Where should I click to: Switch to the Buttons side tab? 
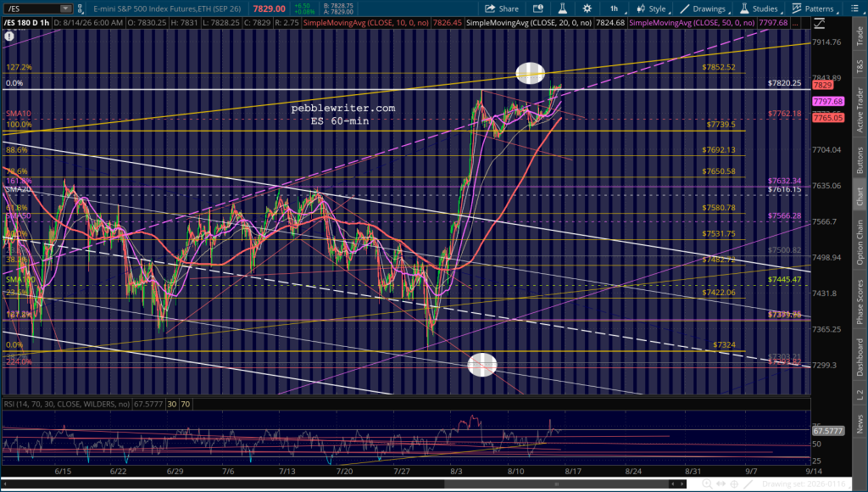(x=860, y=160)
